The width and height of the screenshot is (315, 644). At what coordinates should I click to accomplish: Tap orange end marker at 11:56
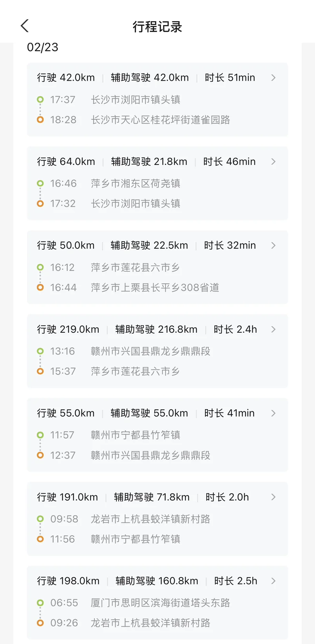[40, 539]
